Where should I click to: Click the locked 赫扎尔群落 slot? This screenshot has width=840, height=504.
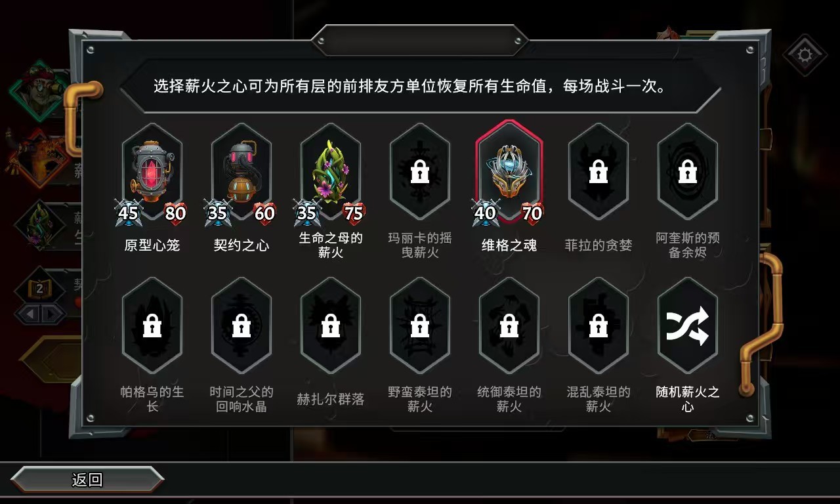click(x=331, y=325)
